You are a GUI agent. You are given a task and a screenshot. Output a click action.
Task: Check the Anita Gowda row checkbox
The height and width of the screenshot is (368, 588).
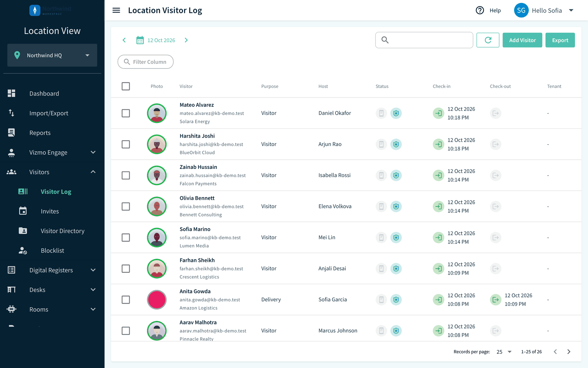tap(126, 300)
